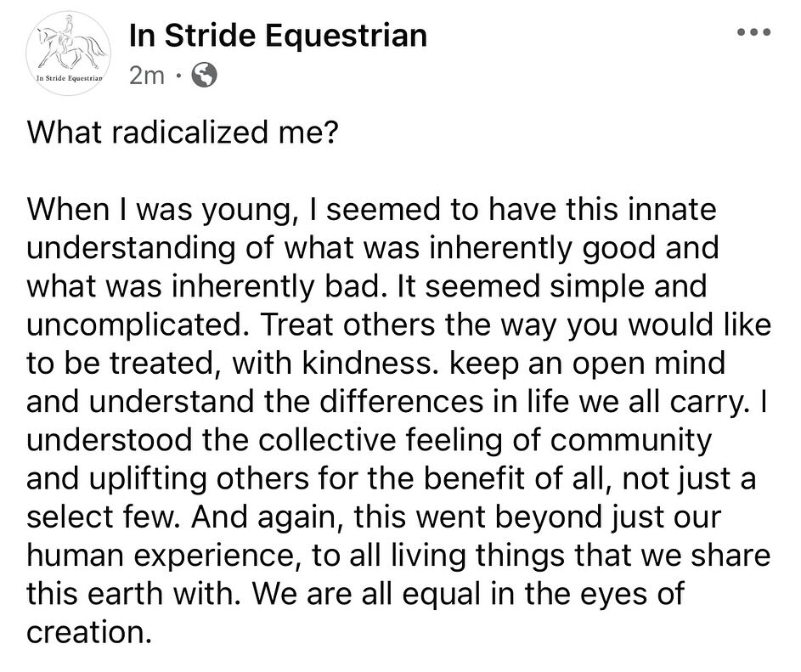The image size is (801, 672).
Task: Click the line starting "understanding of what was"
Action: [372, 247]
